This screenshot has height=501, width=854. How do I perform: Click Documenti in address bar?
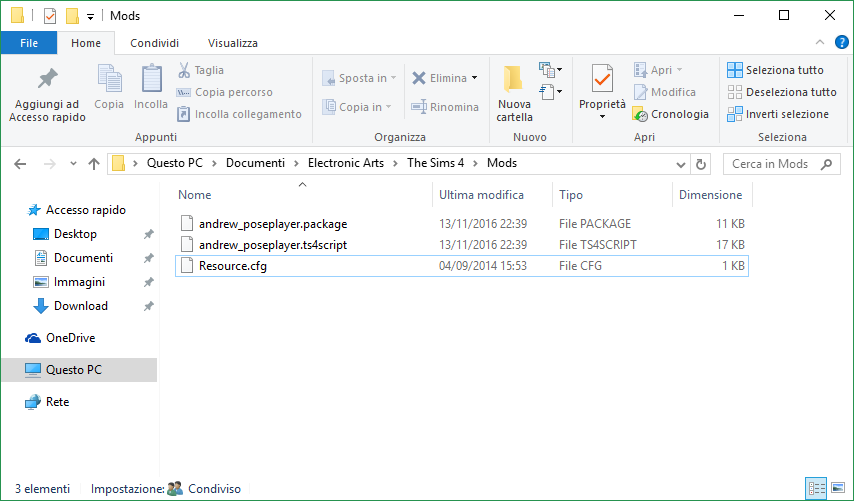point(255,163)
